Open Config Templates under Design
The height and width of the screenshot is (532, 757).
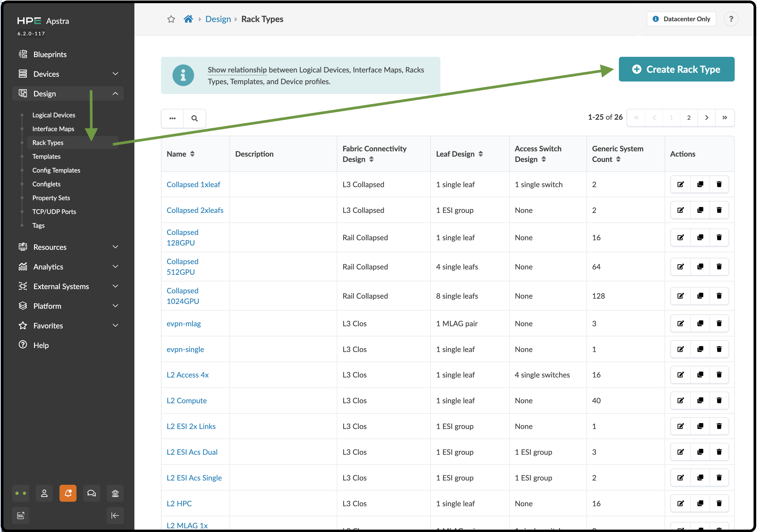click(x=56, y=170)
